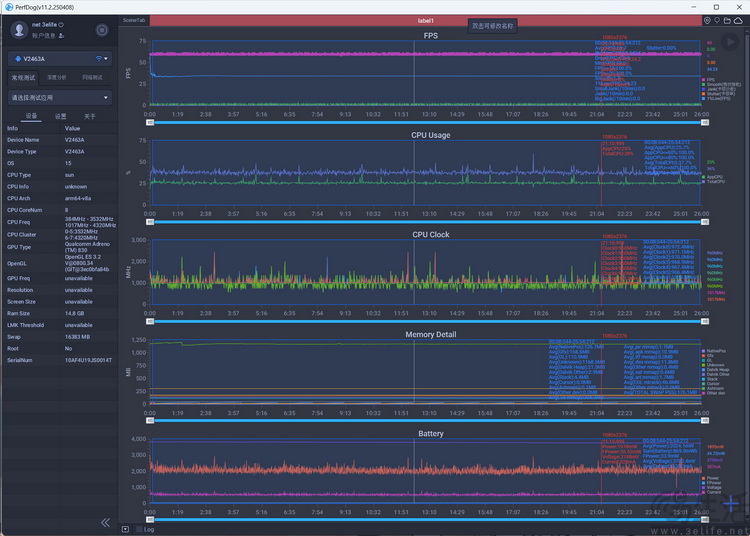Open the 请选择测试应用 app dropdown
This screenshot has height=536, width=750.
pos(60,98)
